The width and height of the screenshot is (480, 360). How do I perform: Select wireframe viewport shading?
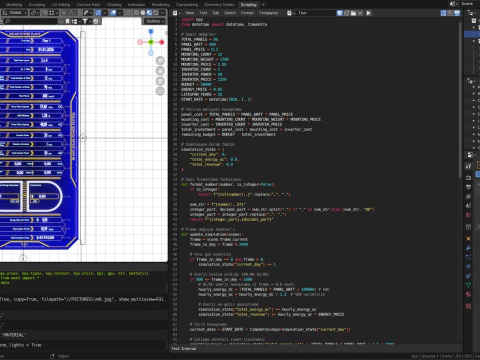tap(136, 13)
